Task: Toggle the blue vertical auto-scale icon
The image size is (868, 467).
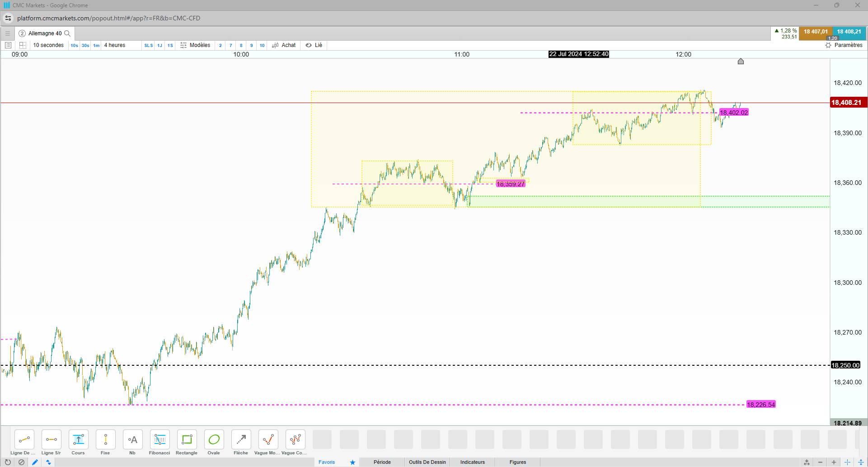Action: tap(861, 462)
